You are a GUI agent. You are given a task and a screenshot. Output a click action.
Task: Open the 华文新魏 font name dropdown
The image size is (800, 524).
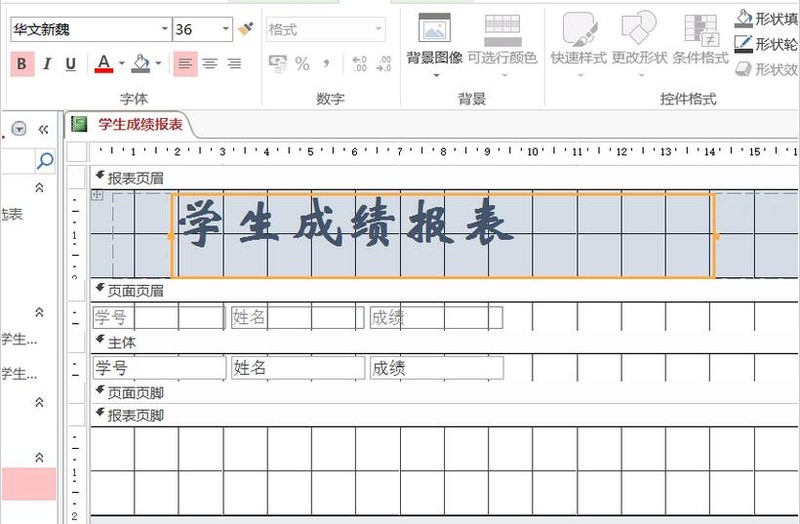pyautogui.click(x=162, y=30)
